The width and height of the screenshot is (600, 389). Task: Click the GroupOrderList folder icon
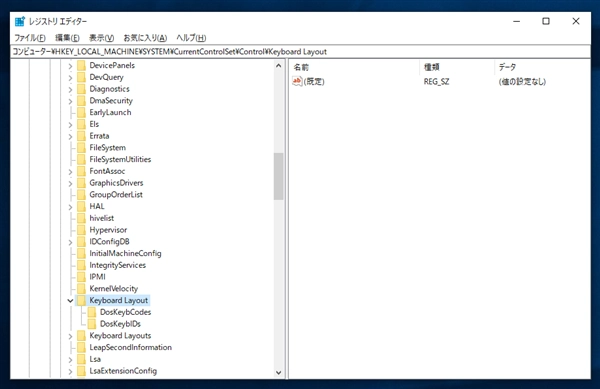(81, 195)
